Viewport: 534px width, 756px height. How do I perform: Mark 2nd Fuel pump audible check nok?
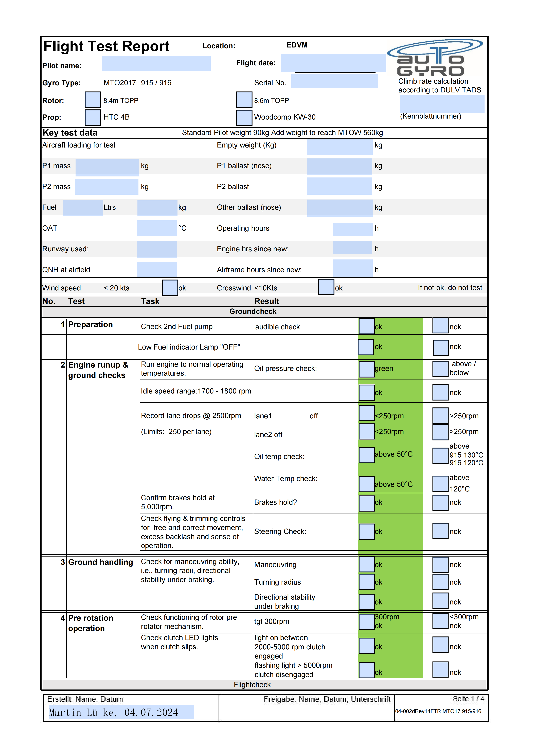point(441,326)
